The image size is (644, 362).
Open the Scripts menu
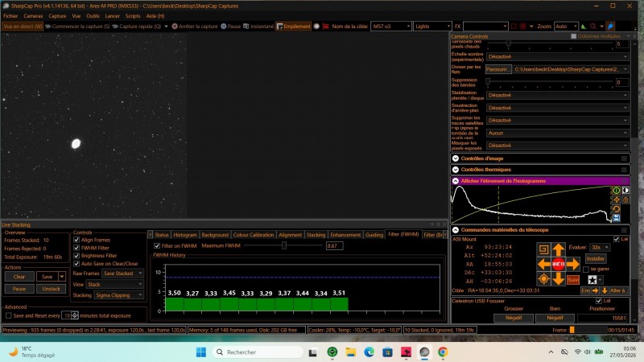click(x=133, y=16)
